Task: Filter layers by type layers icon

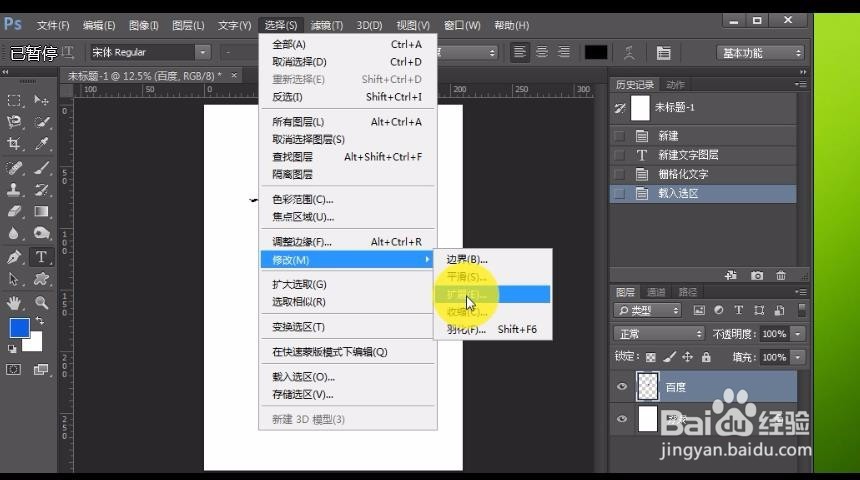Action: (739, 310)
